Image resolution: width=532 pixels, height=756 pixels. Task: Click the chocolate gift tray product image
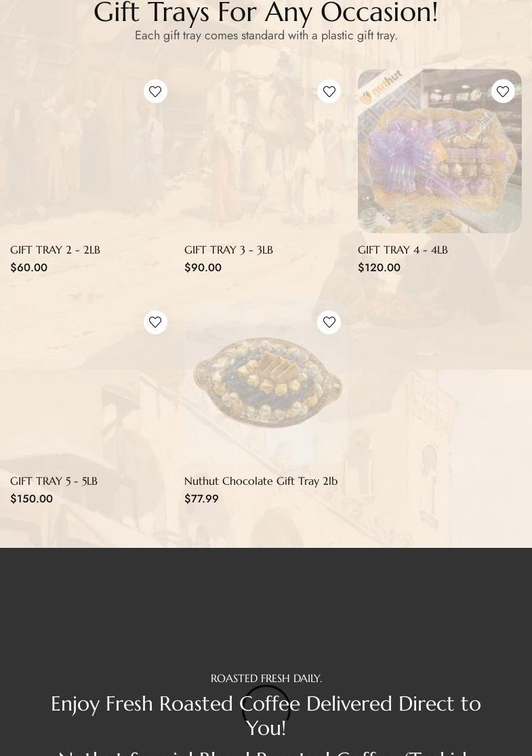click(266, 382)
